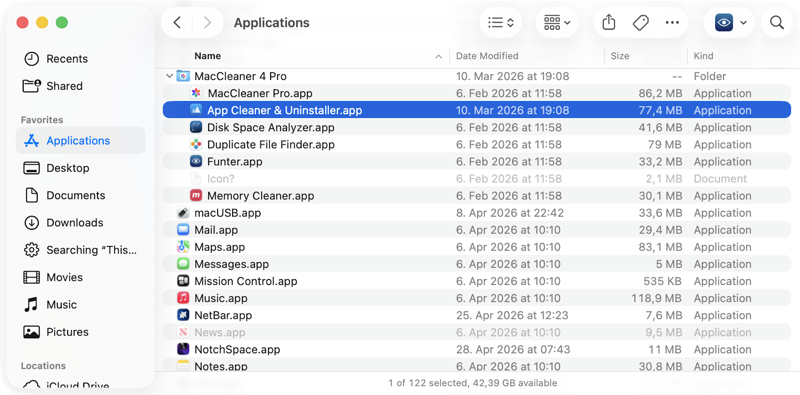Screen dimensions: 800x395
Task: Click the 8. Apr 2026 at 22:42 date
Action: [510, 213]
